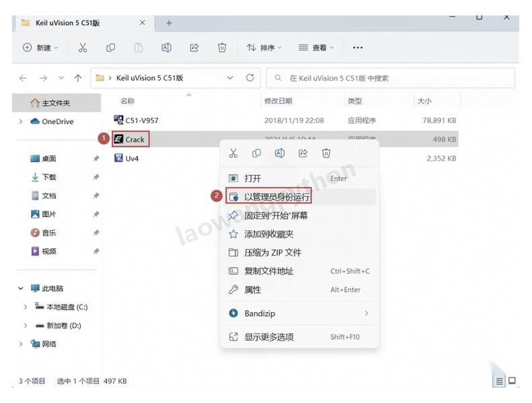Sort by the 名称 column header
This screenshot has height=403, width=532.
click(128, 101)
